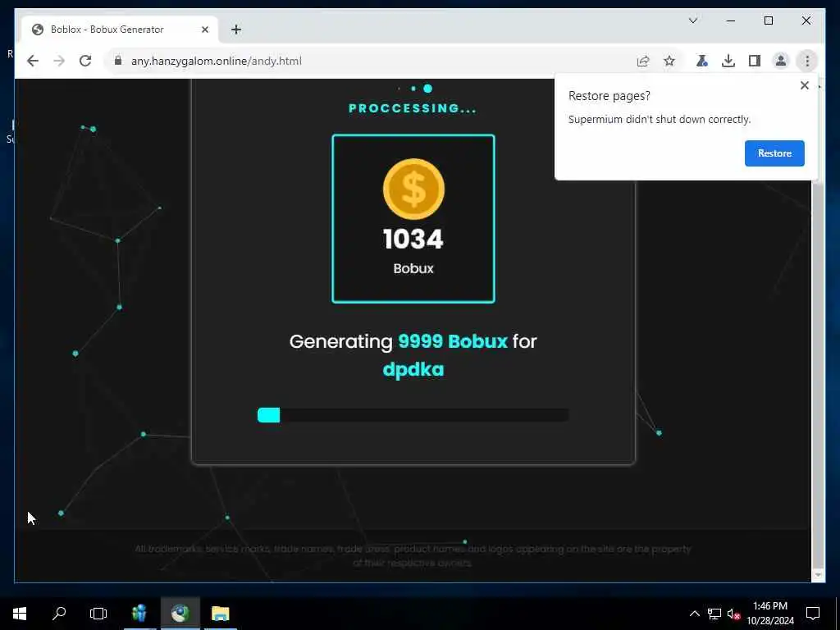Click the muted volume tray icon
This screenshot has height=630, width=840.
pos(733,614)
